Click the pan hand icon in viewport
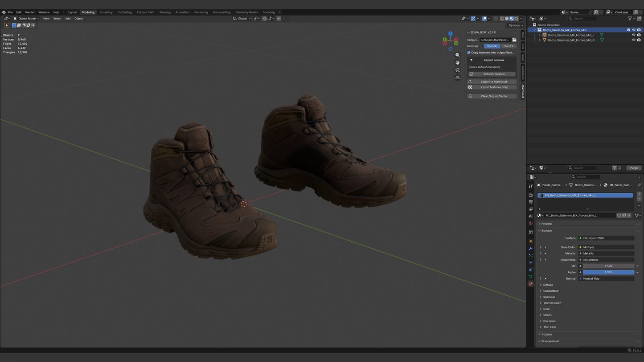The width and height of the screenshot is (644, 362). tap(457, 62)
